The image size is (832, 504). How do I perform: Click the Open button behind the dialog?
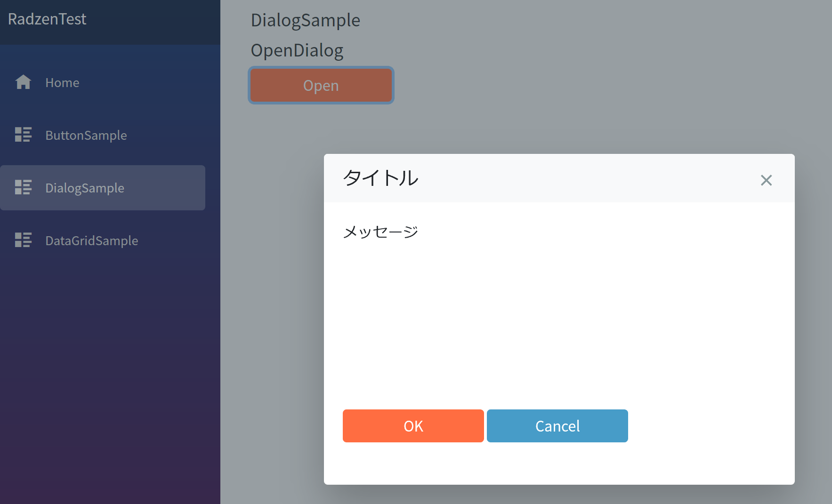point(321,86)
